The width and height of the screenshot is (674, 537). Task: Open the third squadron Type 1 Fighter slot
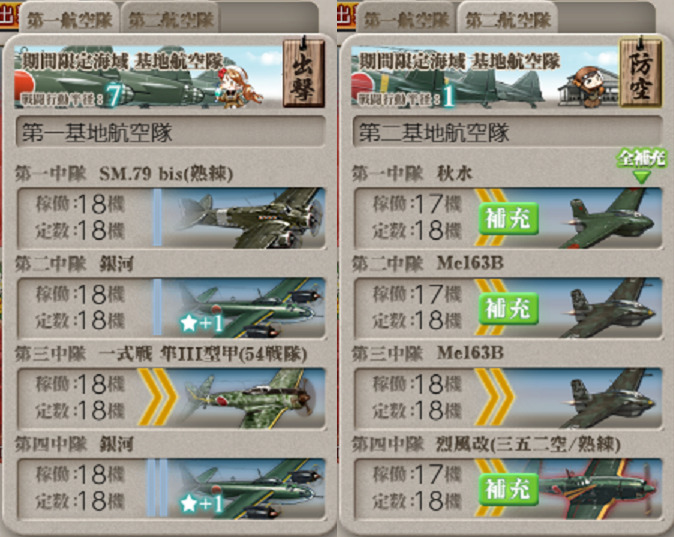171,398
